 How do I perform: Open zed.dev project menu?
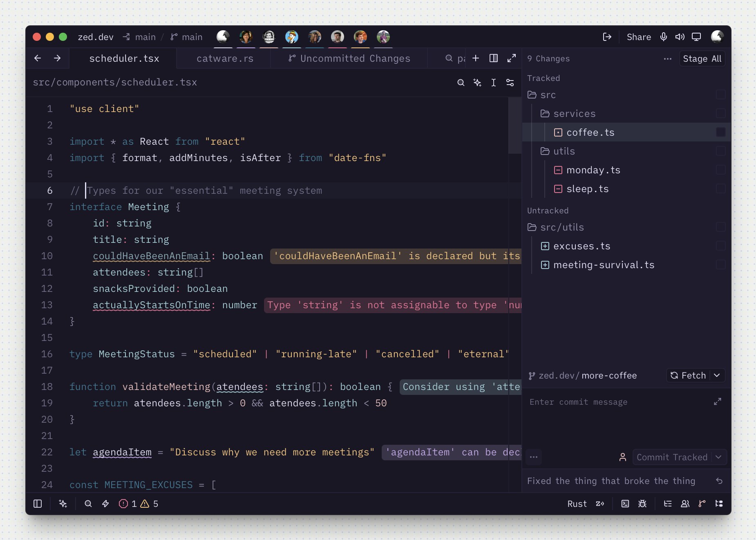96,37
